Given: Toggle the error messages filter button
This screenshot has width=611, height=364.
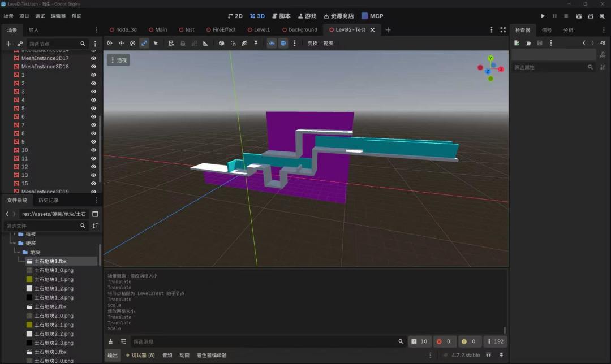Looking at the screenshot, I should click(x=444, y=341).
